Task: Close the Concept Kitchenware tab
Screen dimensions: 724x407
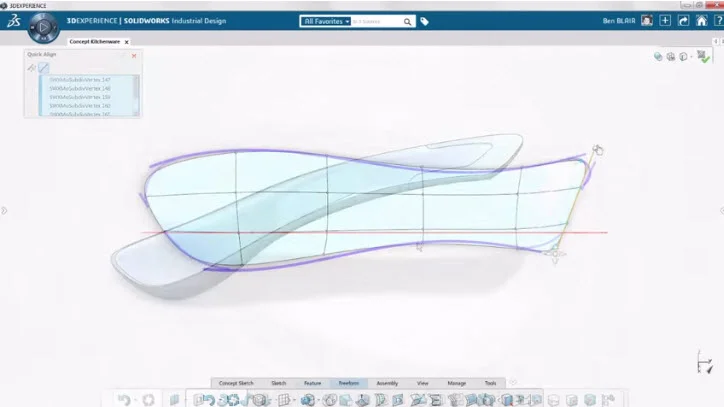Action: click(x=127, y=42)
